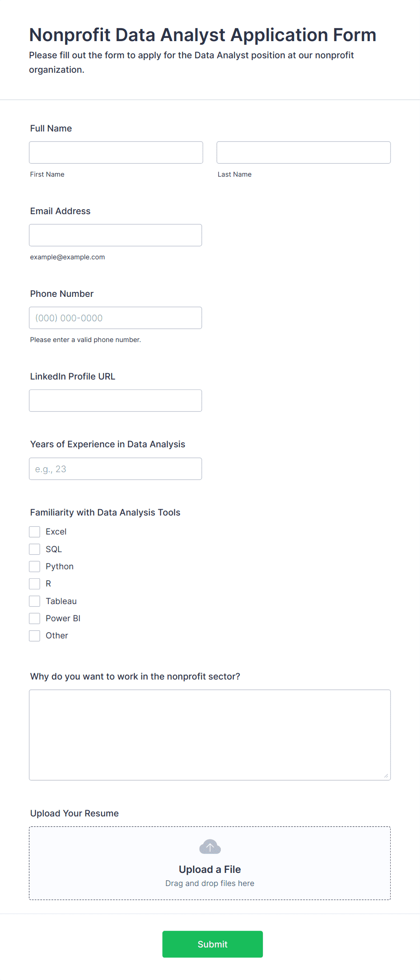
Task: Tick the Python option
Action: [x=35, y=567]
